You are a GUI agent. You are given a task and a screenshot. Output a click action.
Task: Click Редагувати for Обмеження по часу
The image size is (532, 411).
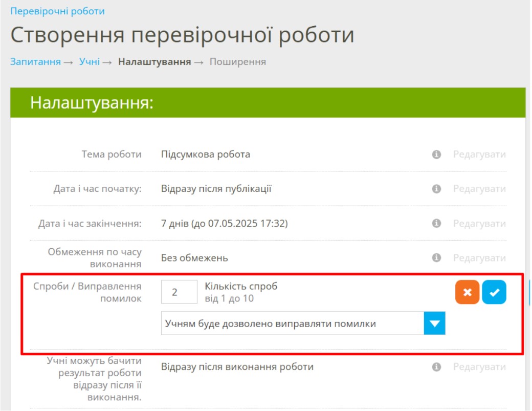[479, 258]
